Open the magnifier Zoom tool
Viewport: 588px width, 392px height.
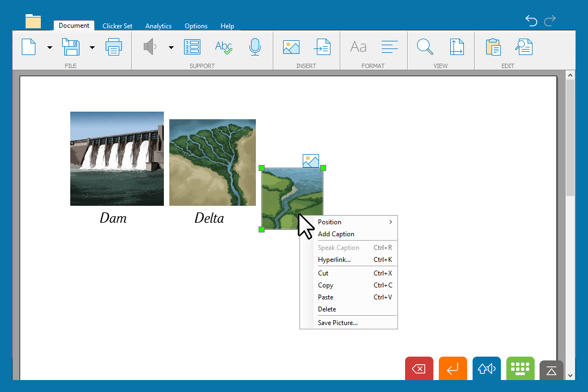pyautogui.click(x=425, y=47)
